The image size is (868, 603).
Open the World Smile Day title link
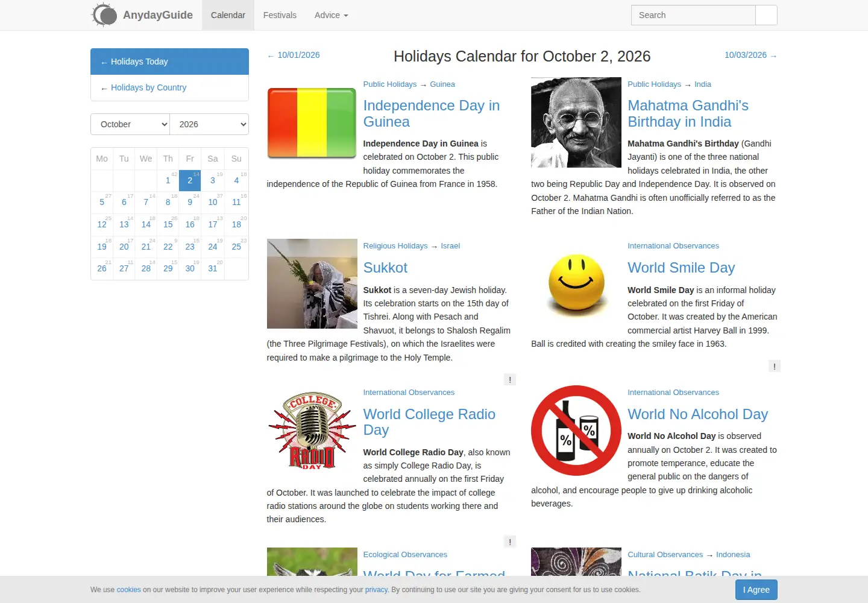[681, 268]
